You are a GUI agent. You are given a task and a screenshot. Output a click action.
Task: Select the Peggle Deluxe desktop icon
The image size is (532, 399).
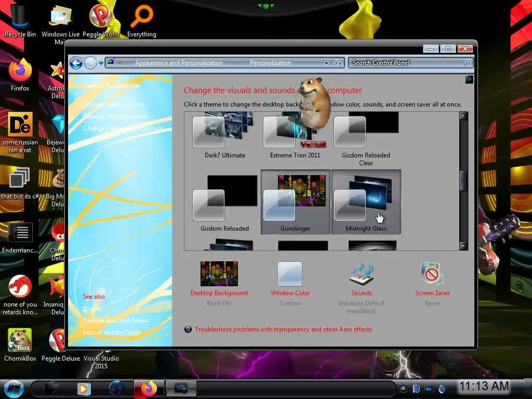tap(60, 345)
